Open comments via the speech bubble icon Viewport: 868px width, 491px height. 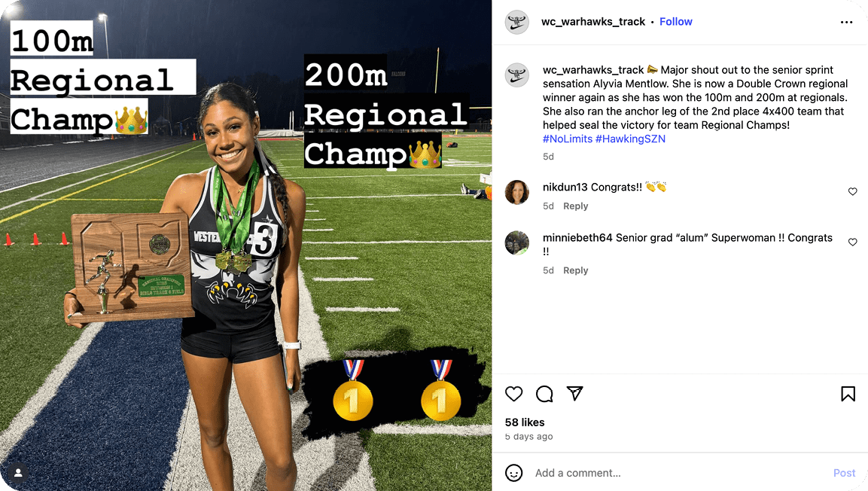544,394
